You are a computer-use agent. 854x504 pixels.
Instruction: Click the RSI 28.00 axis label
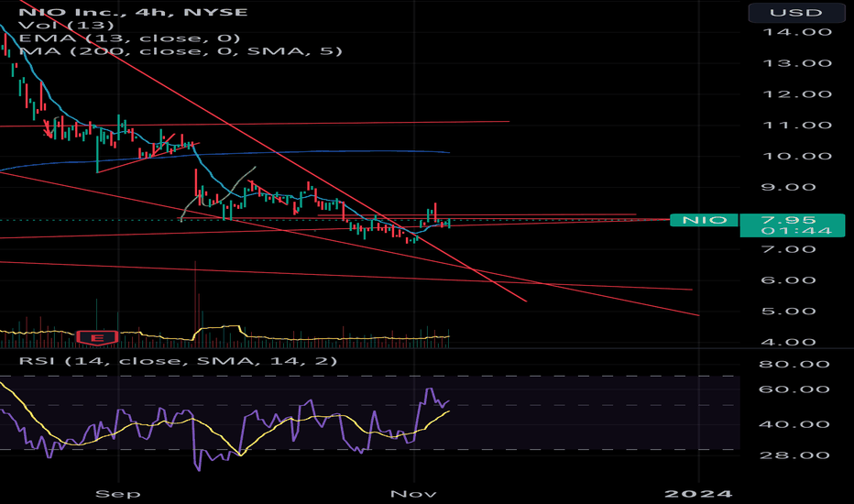(794, 455)
